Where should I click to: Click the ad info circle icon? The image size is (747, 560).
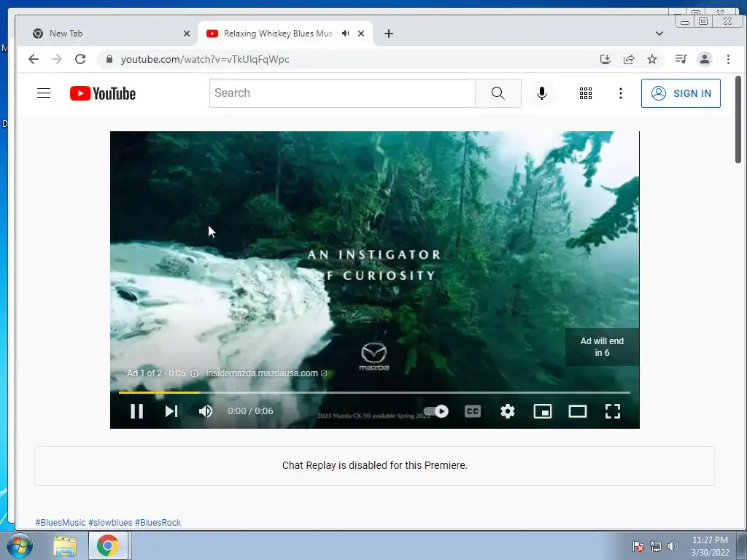(194, 373)
